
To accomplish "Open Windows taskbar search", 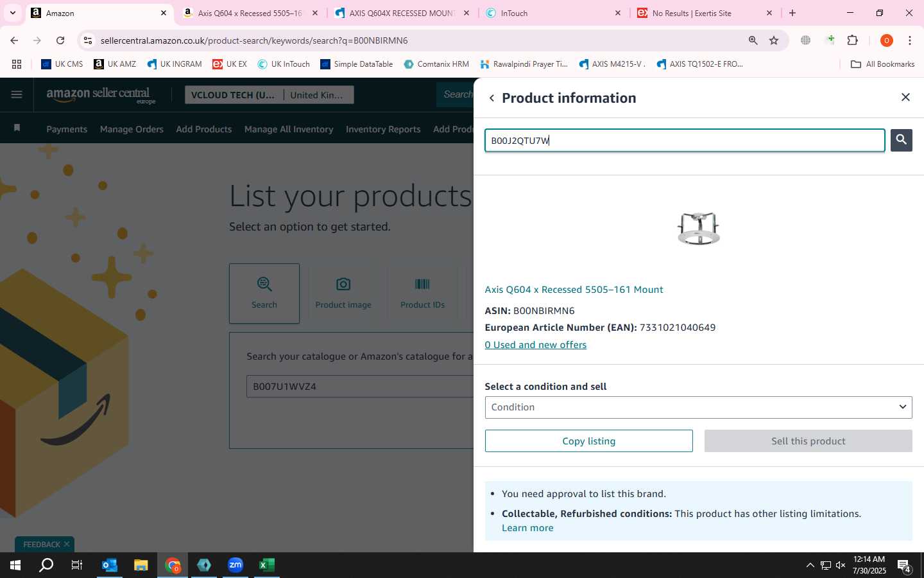I will 46,565.
